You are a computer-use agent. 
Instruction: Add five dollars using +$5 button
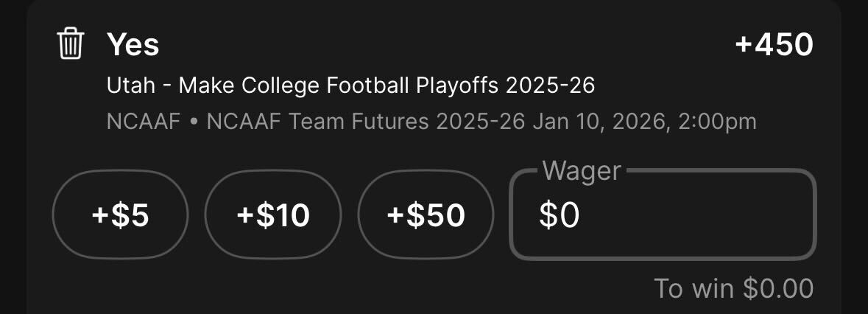(120, 214)
